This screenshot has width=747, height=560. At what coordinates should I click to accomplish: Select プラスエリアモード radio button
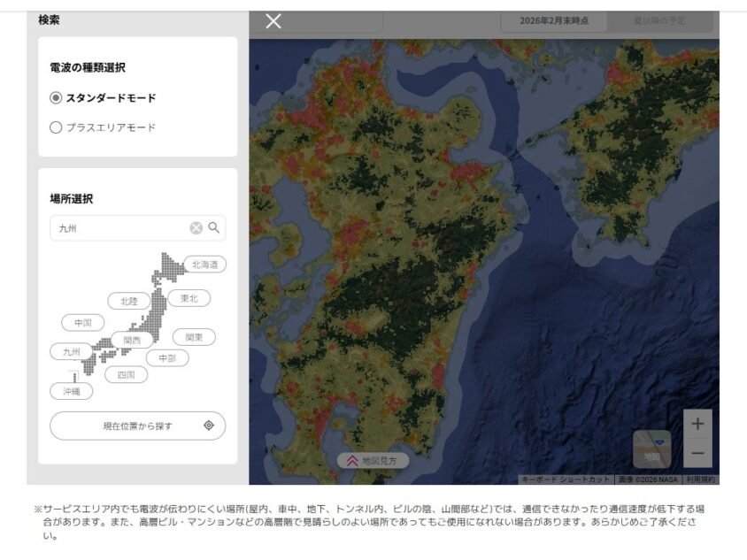pyautogui.click(x=57, y=127)
